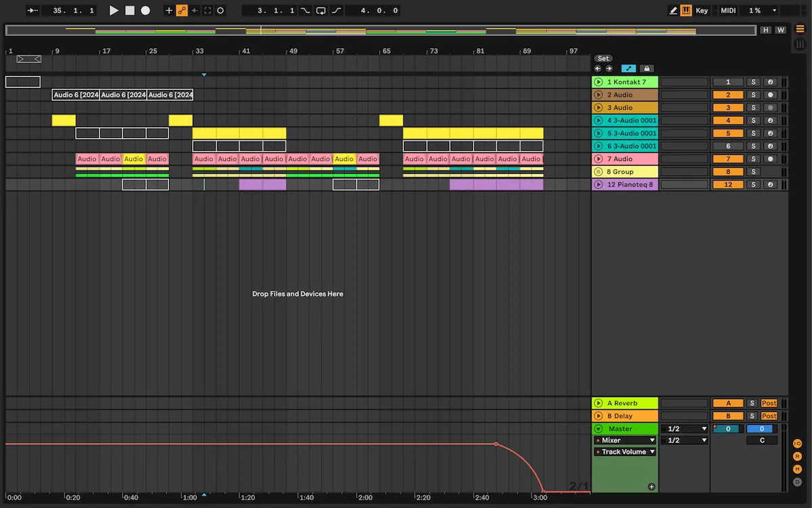Viewport: 812px width, 508px height.
Task: Unfold the 3 Audio track
Action: [x=598, y=108]
